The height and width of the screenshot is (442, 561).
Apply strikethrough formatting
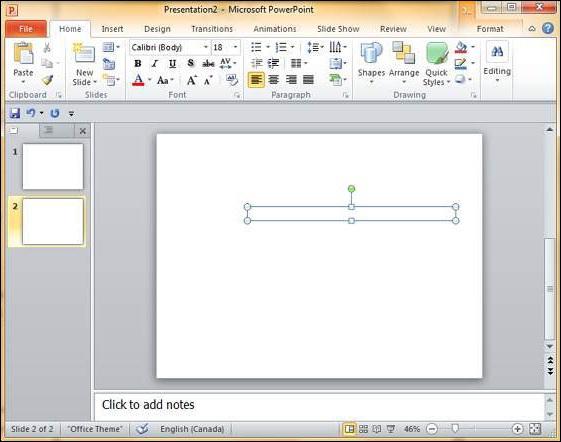point(208,64)
